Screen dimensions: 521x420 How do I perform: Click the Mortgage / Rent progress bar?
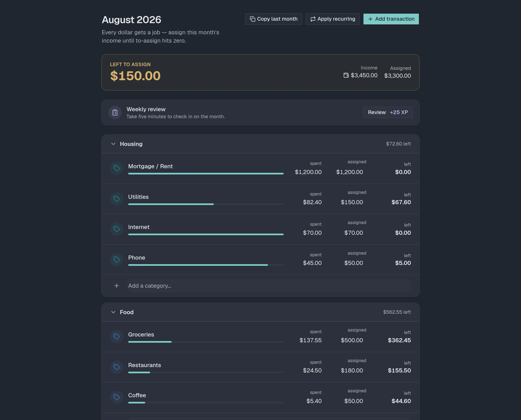206,174
